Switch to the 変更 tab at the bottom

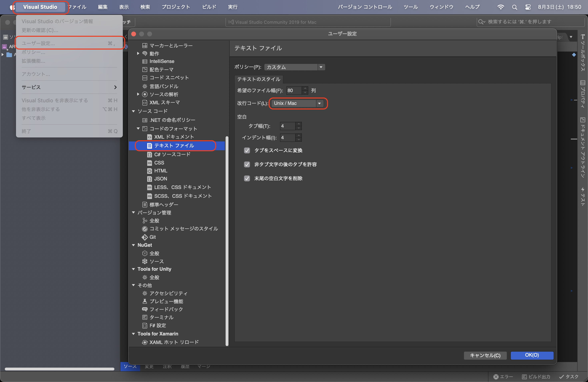click(149, 367)
